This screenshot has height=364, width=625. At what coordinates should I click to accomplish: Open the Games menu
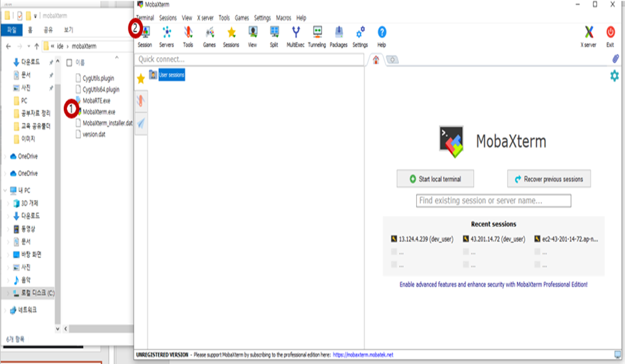(x=241, y=18)
